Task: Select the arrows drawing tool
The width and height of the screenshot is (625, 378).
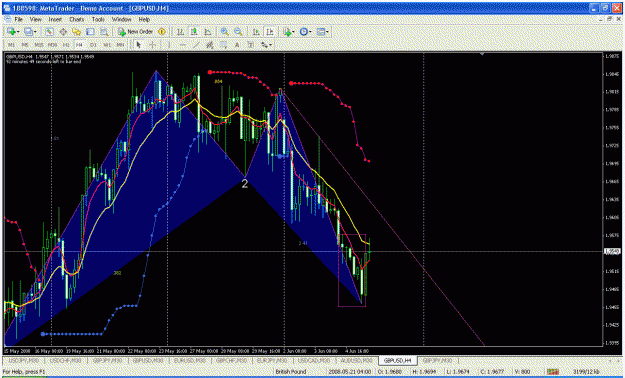Action: [x=264, y=45]
